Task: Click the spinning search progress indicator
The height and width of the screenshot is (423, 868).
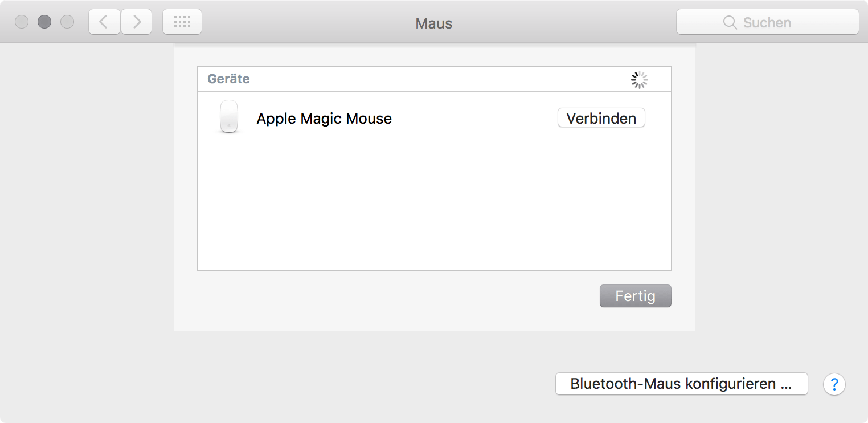Action: click(x=640, y=80)
